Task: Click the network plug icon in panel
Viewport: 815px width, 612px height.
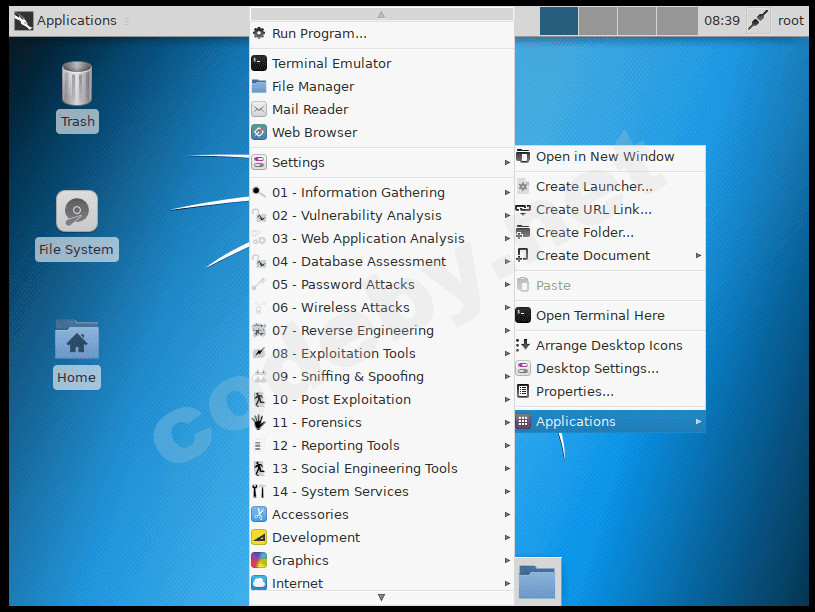Action: (x=758, y=21)
